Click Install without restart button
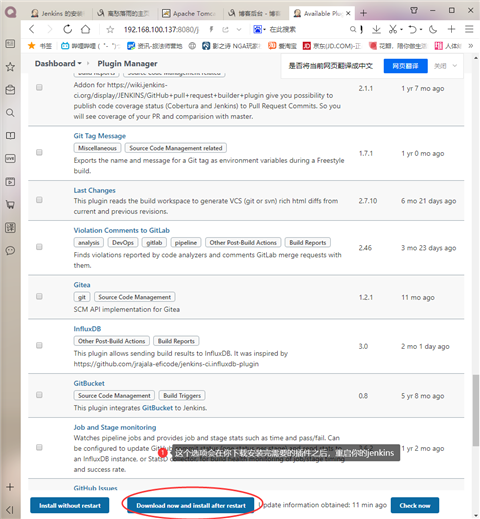Image resolution: width=480 pixels, height=519 pixels. point(70,505)
